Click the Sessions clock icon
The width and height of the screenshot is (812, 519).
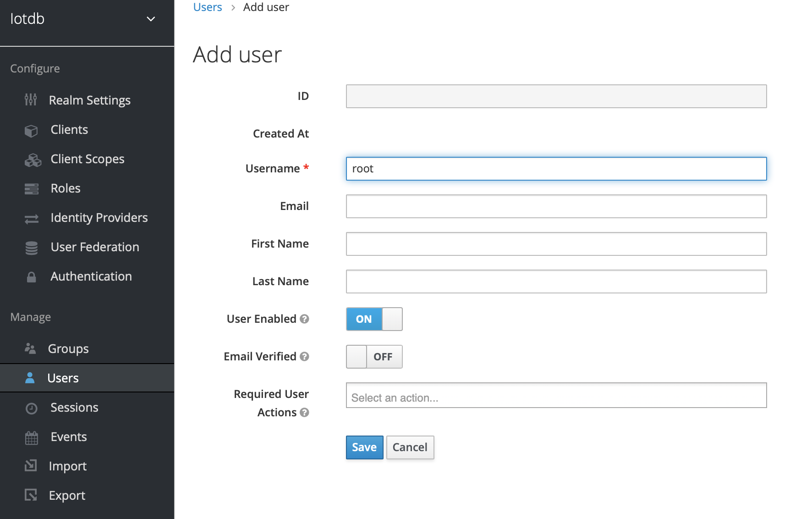(x=32, y=408)
